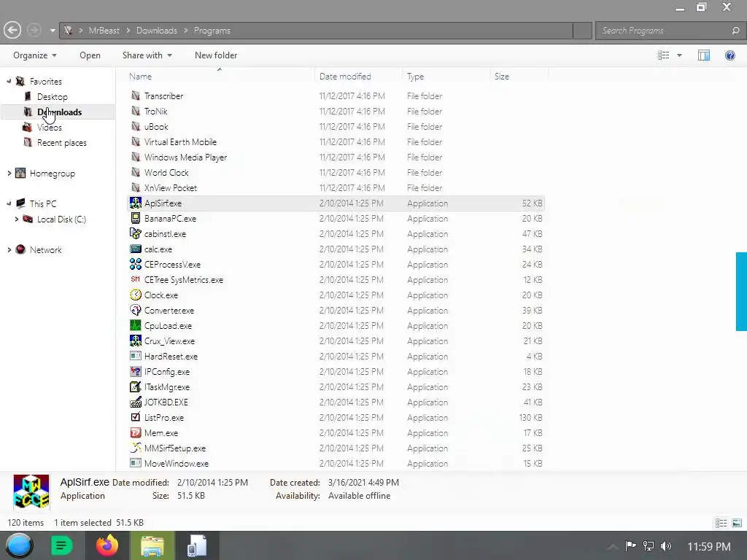
Task: Select Videos in Favorites
Action: pos(50,127)
